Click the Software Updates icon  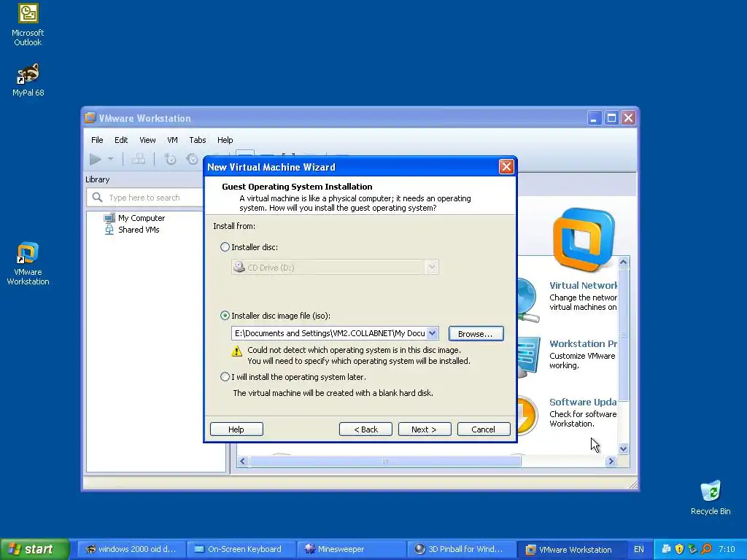(x=527, y=415)
